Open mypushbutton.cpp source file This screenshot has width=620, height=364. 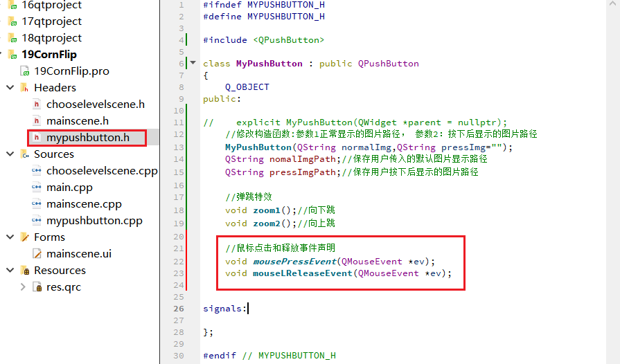(x=94, y=221)
